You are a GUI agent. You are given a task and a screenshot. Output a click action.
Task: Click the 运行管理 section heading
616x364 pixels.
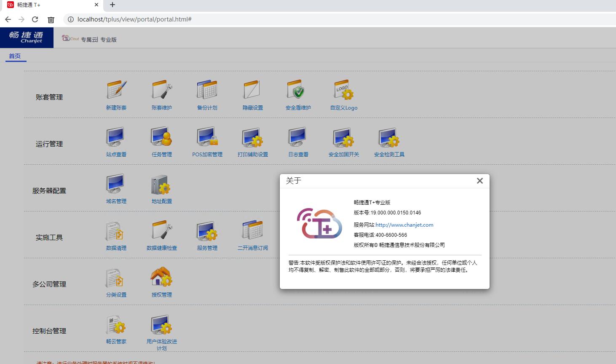pos(49,144)
